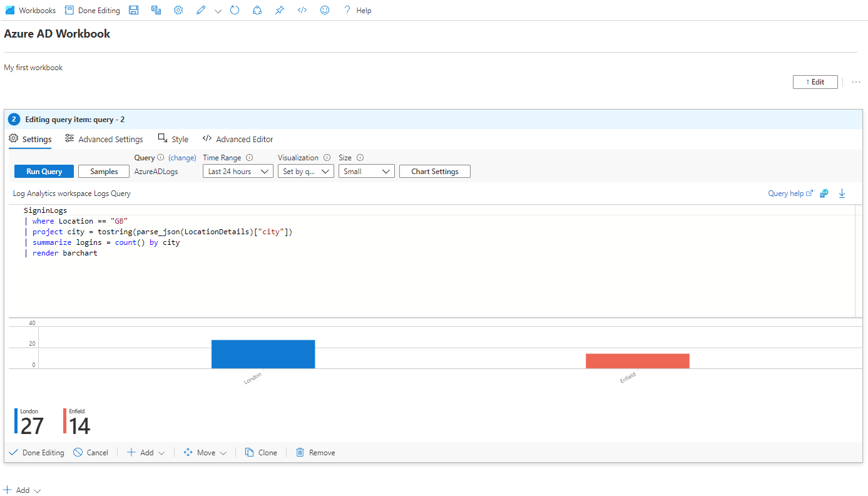The height and width of the screenshot is (496, 868).
Task: Open workbook settings gear icon
Action: tap(178, 11)
